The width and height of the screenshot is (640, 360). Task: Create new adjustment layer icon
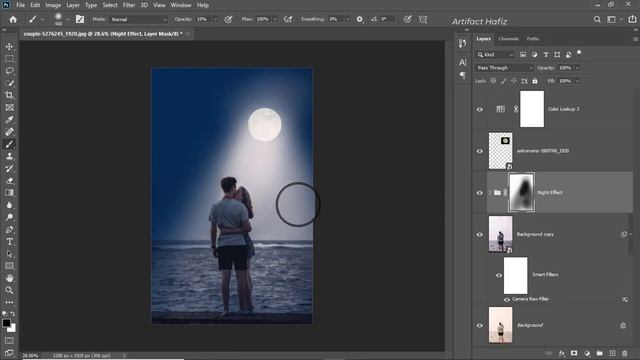pos(587,353)
